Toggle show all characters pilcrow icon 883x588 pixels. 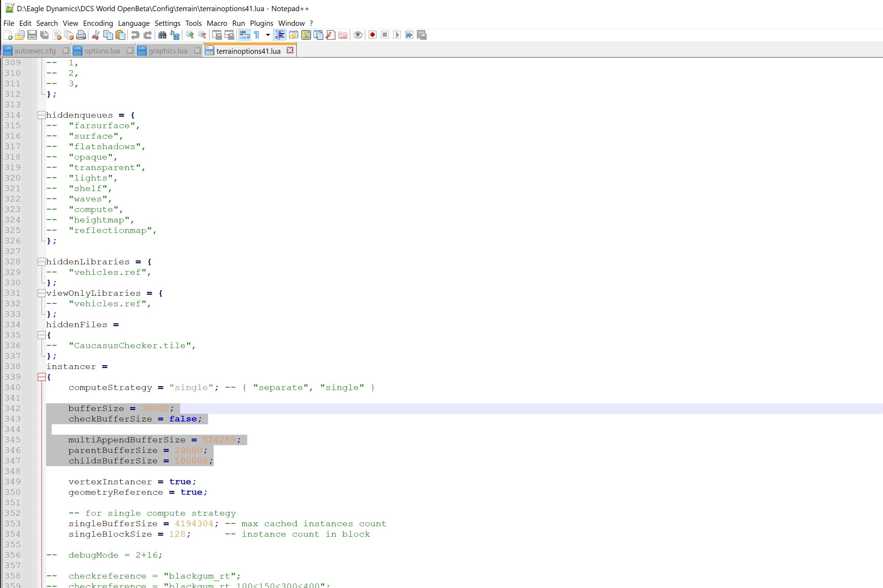click(257, 35)
